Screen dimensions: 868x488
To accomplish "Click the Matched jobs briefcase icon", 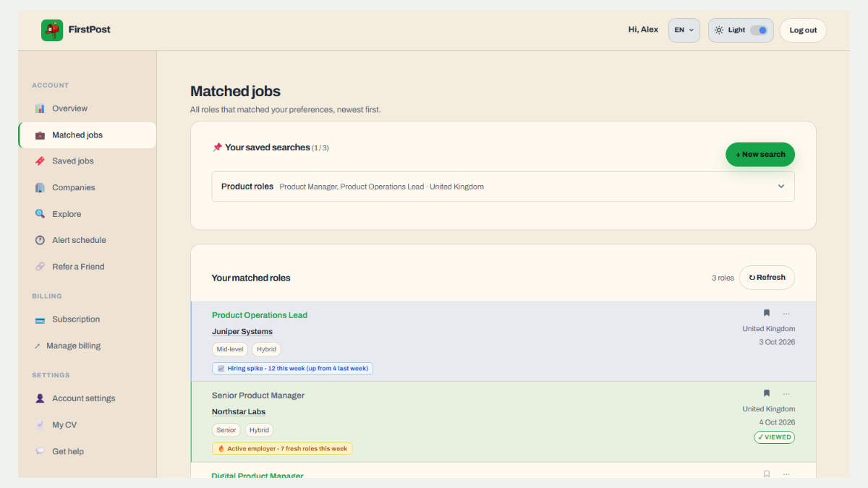I will (40, 135).
